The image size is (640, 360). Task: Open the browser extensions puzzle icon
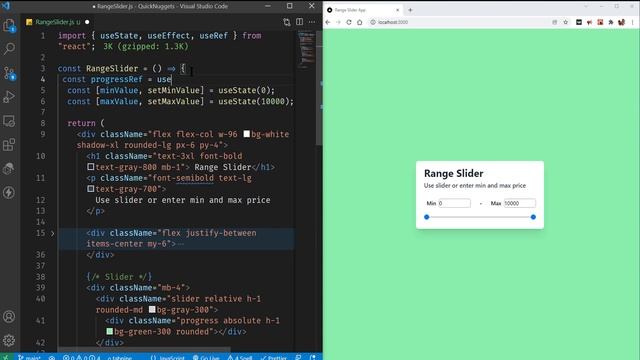[x=611, y=22]
